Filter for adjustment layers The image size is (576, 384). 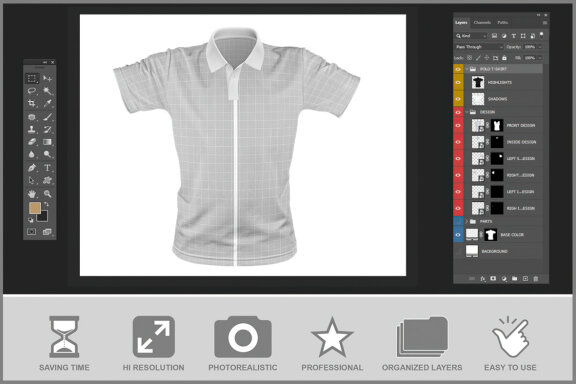(x=504, y=36)
